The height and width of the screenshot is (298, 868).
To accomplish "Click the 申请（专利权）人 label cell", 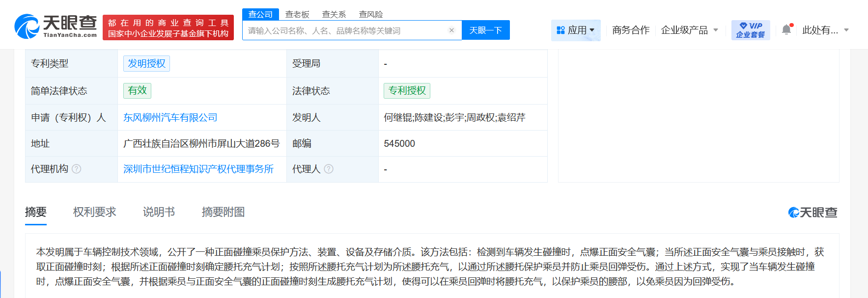I will coord(72,117).
